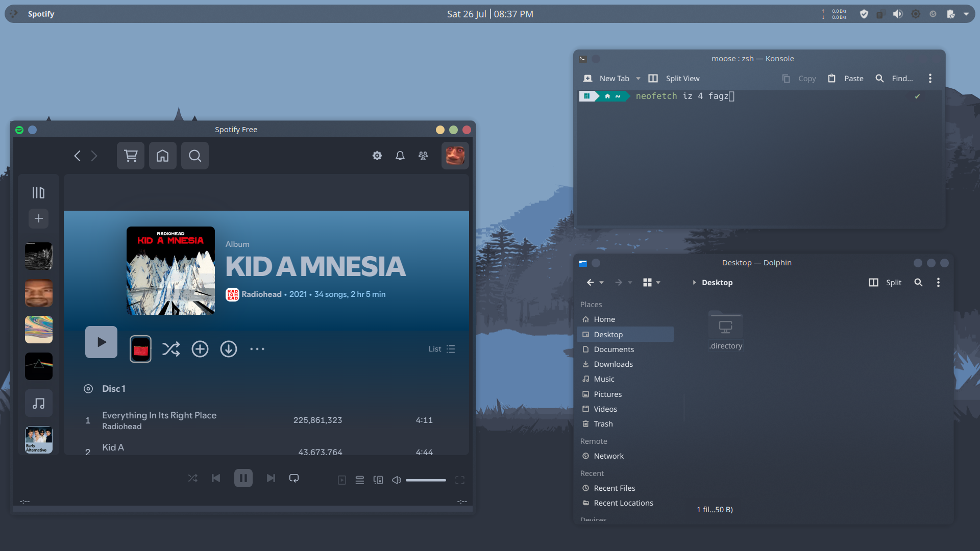Open Your Library icon in sidebar
The height and width of the screenshot is (551, 980).
[39, 192]
